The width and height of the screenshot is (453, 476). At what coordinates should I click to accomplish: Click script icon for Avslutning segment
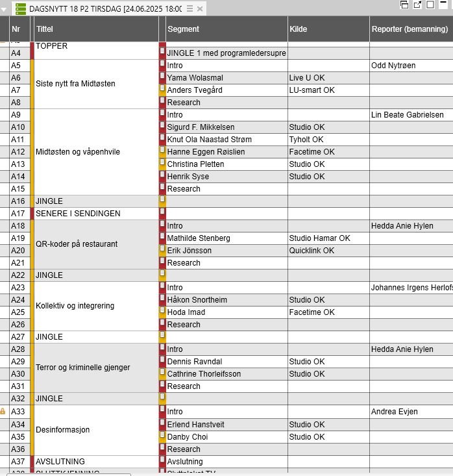(x=162, y=459)
